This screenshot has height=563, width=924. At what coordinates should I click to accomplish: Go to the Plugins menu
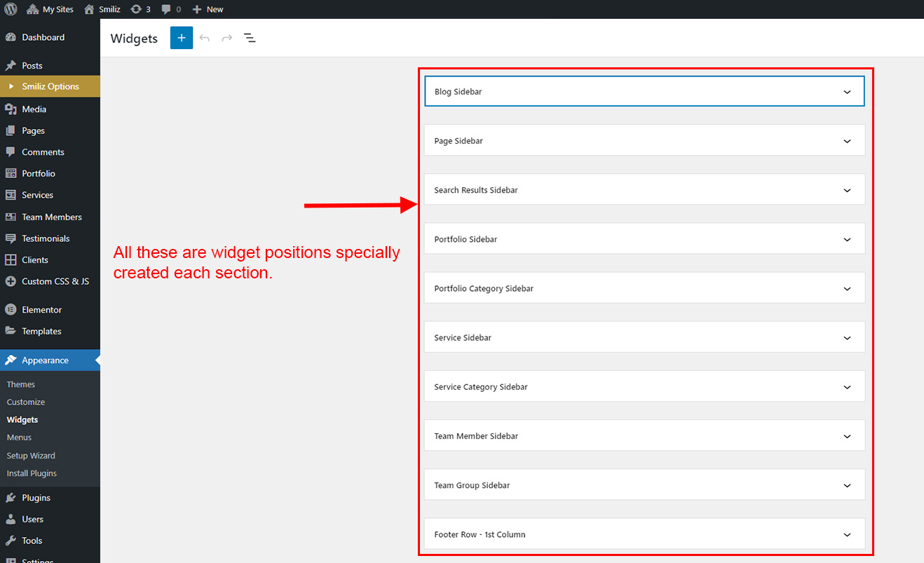point(36,498)
